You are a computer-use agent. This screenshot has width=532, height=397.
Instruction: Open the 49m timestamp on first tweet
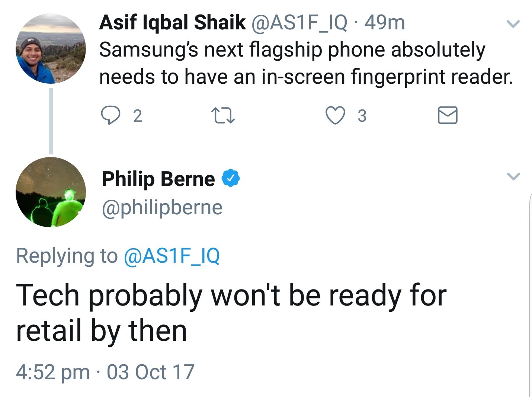(384, 22)
